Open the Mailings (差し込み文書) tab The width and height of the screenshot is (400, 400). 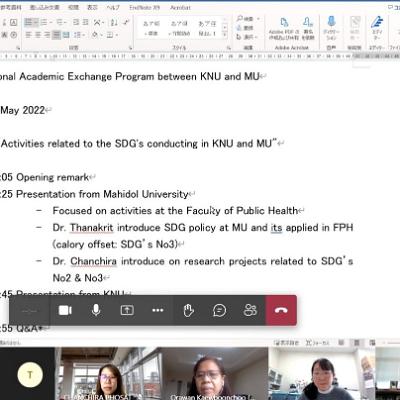[44, 7]
